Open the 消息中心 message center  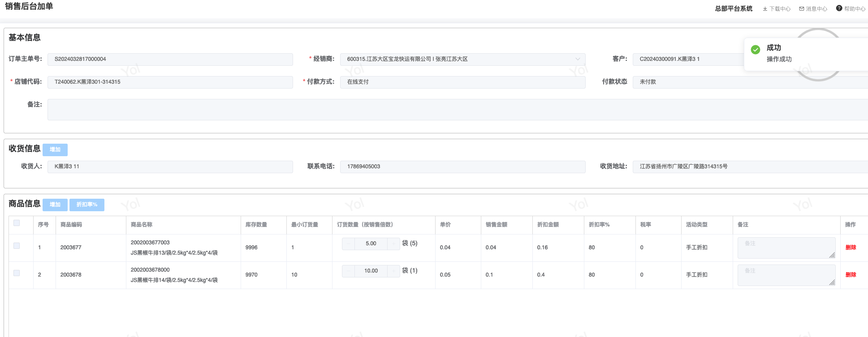tap(813, 9)
